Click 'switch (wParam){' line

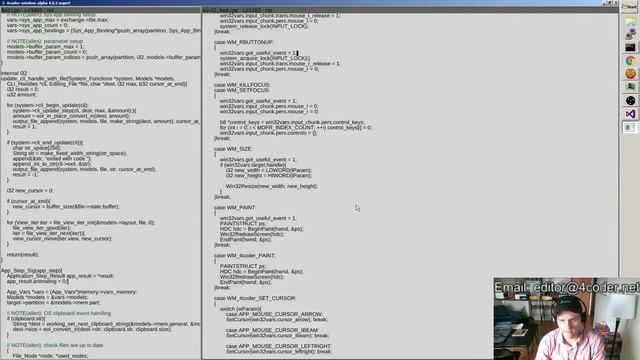click(241, 309)
